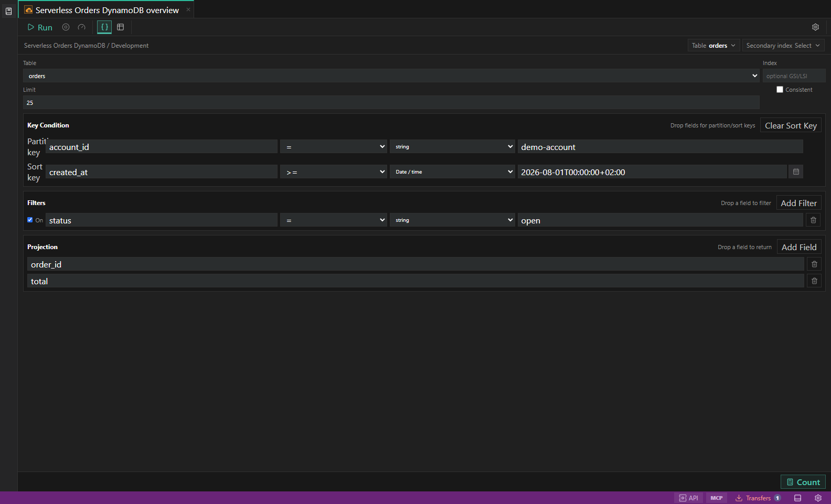Open the bookmarks sidebar icon

(x=9, y=11)
